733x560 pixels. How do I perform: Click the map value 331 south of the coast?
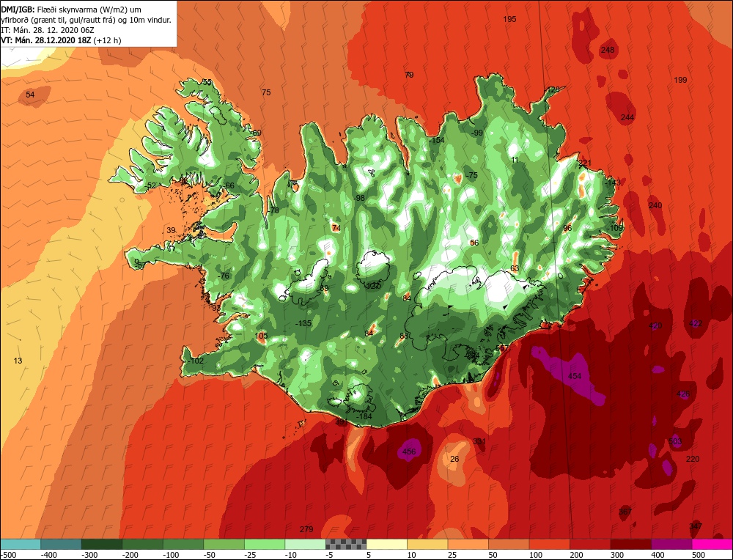479,441
